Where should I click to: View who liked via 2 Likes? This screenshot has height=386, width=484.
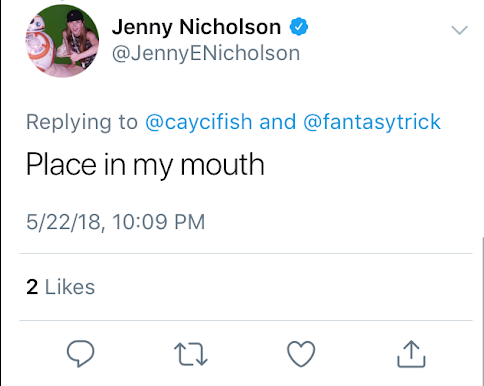pos(60,287)
